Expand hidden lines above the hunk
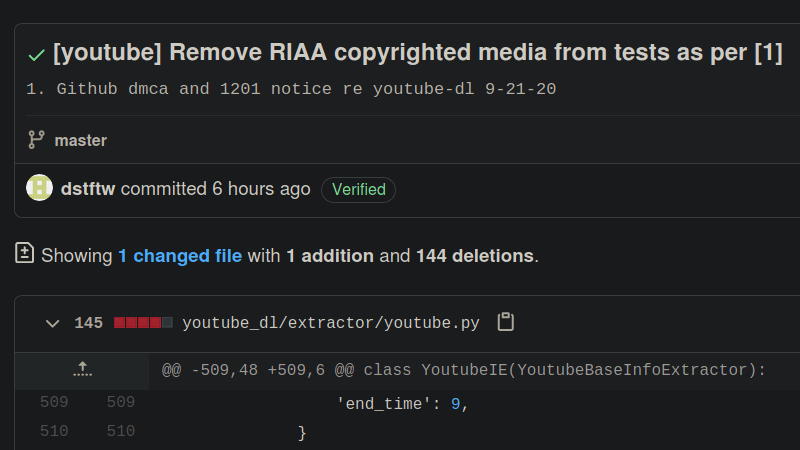Screen dimensions: 800x450 (x=82, y=370)
